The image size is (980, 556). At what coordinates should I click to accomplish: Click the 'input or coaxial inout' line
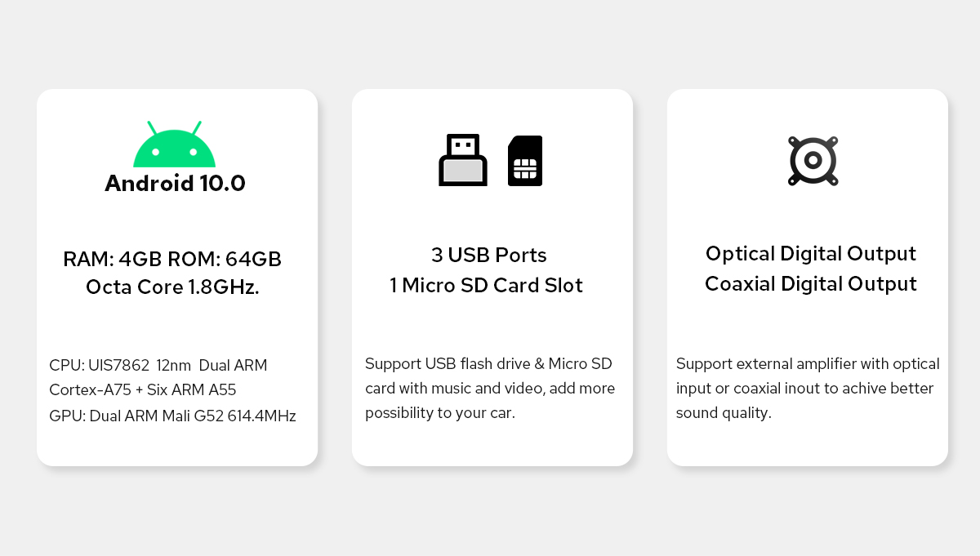804,388
